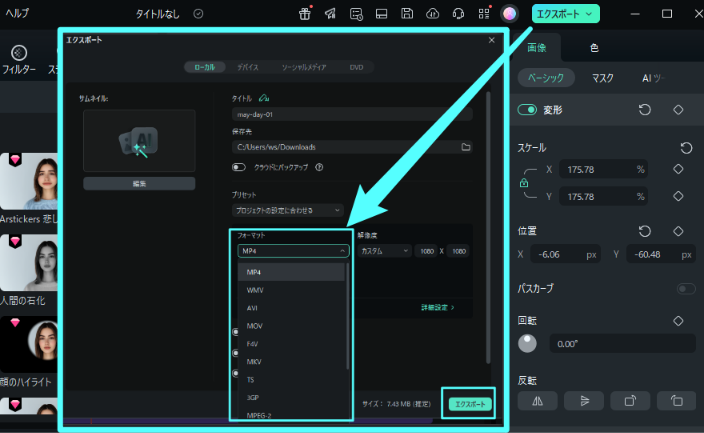This screenshot has height=433, width=704.
Task: Add keyframe diamond for 位置
Action: click(x=678, y=231)
